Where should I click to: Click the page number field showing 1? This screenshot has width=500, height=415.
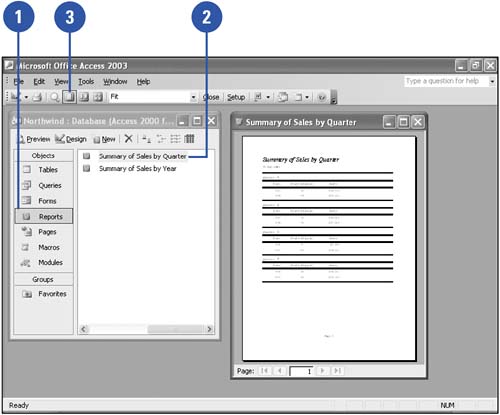point(301,371)
